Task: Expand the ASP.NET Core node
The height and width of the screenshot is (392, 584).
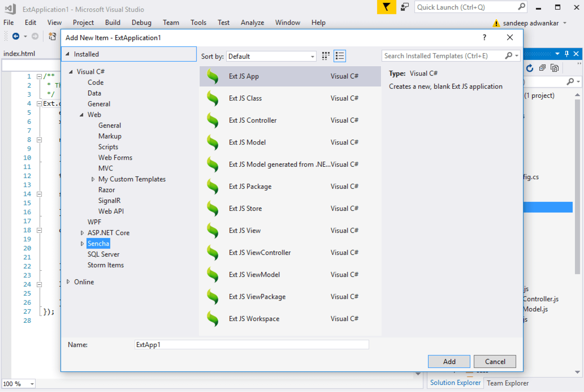Action: coord(82,233)
